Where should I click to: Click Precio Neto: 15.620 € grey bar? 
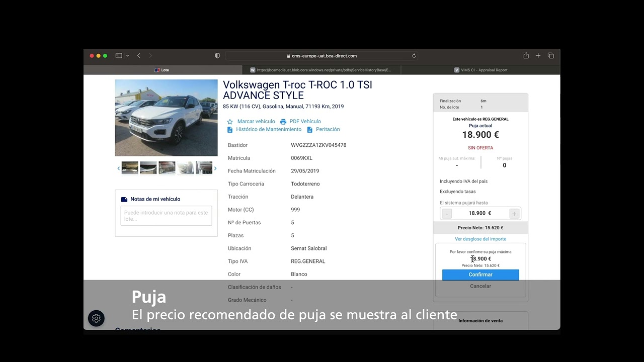click(x=480, y=228)
